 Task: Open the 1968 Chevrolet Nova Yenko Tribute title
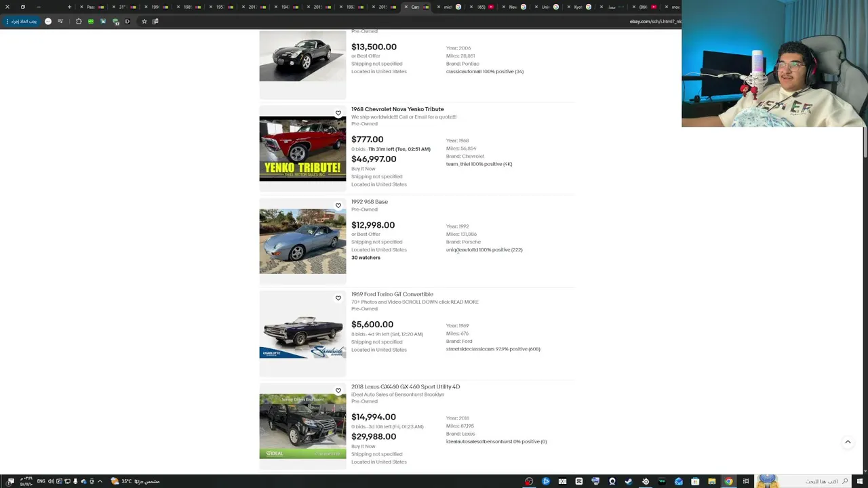(397, 109)
